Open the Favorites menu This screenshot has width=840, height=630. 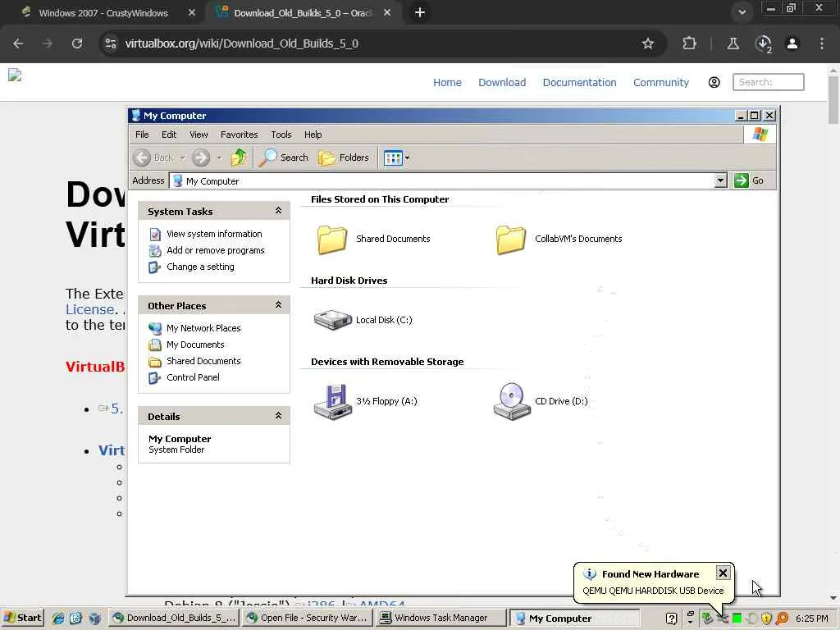coord(239,135)
